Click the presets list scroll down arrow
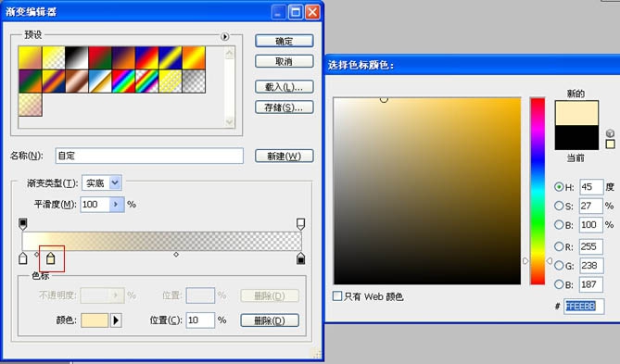The width and height of the screenshot is (620, 364). pyautogui.click(x=229, y=122)
